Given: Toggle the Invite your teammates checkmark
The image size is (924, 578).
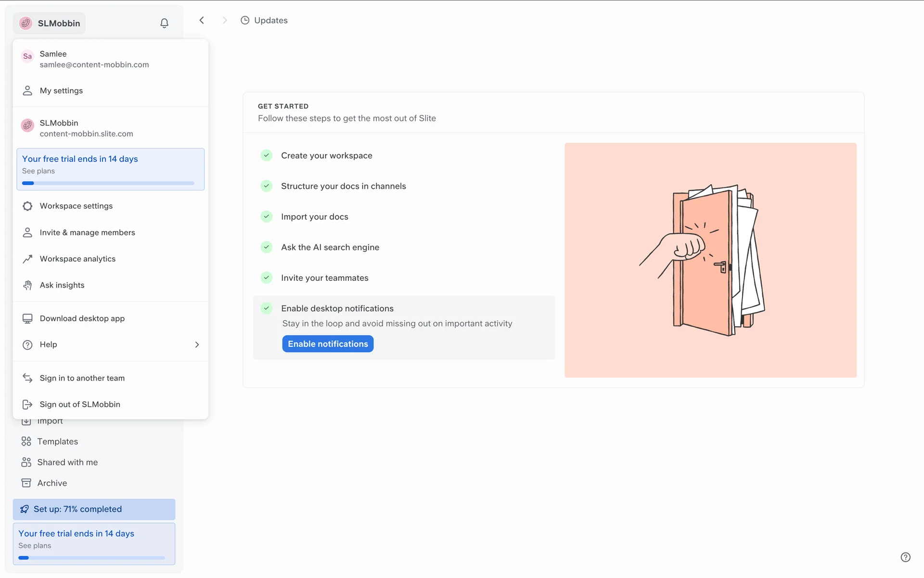Looking at the screenshot, I should pyautogui.click(x=266, y=277).
